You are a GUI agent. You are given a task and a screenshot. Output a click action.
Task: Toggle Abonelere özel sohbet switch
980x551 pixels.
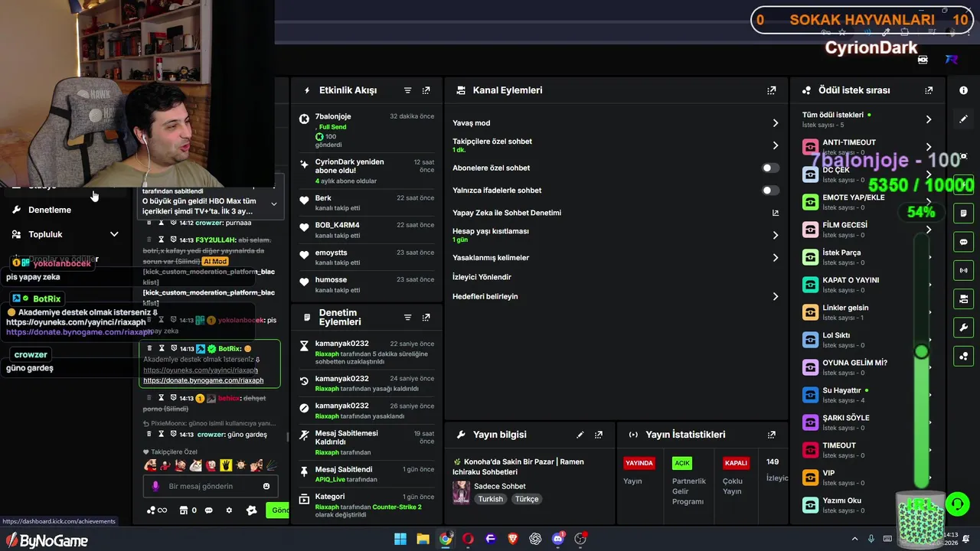tap(770, 168)
